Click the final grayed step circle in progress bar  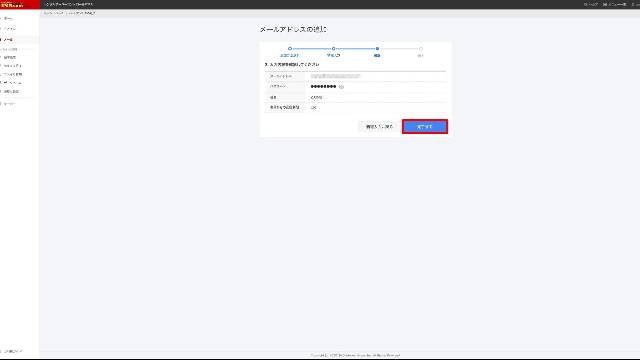coord(421,49)
